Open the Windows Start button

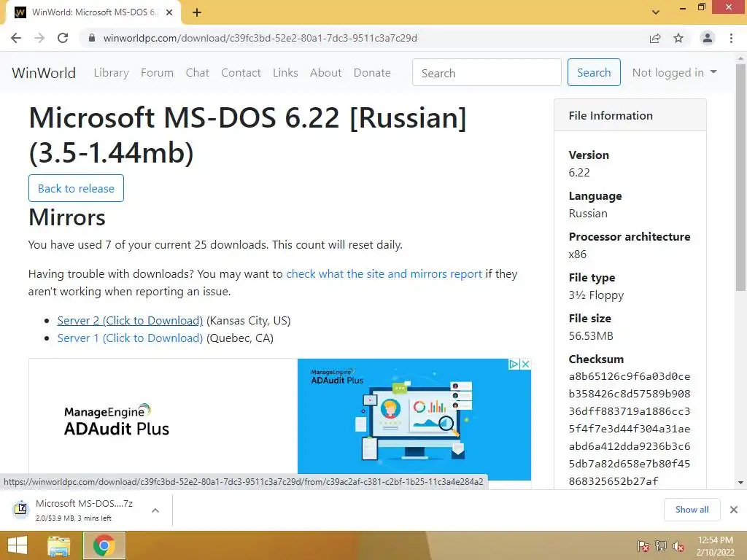coord(18,545)
